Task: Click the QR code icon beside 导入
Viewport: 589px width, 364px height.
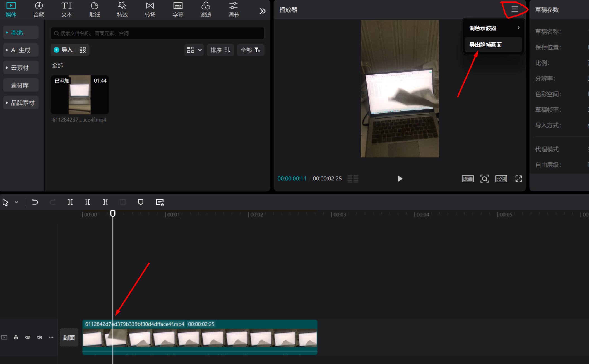Action: [x=83, y=50]
